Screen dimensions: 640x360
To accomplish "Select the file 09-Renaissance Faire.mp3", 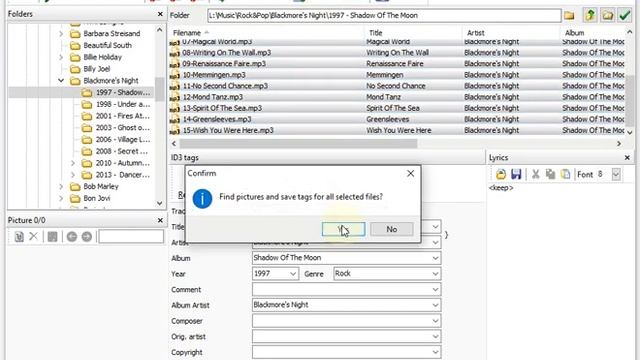I will 224,64.
